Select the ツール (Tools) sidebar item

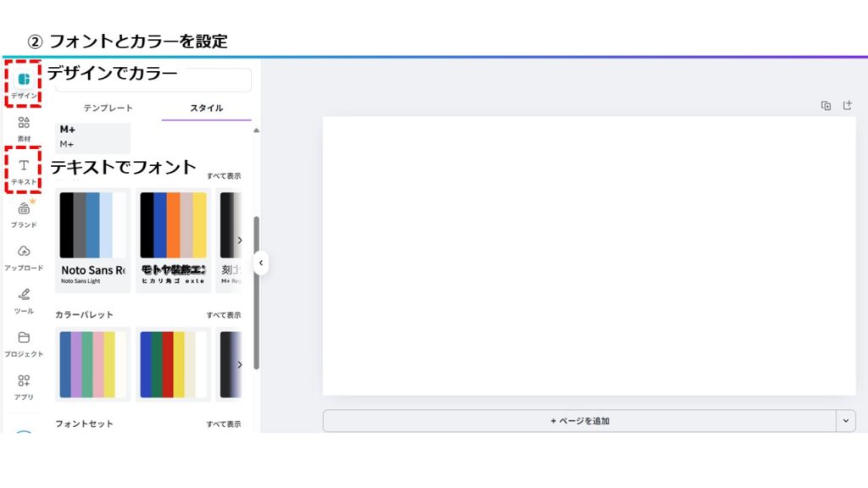tap(24, 301)
